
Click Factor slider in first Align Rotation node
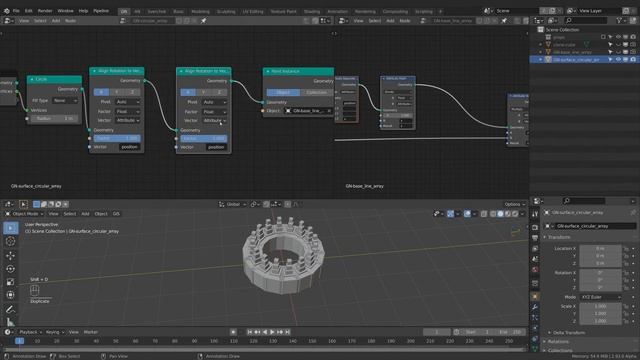click(117, 138)
